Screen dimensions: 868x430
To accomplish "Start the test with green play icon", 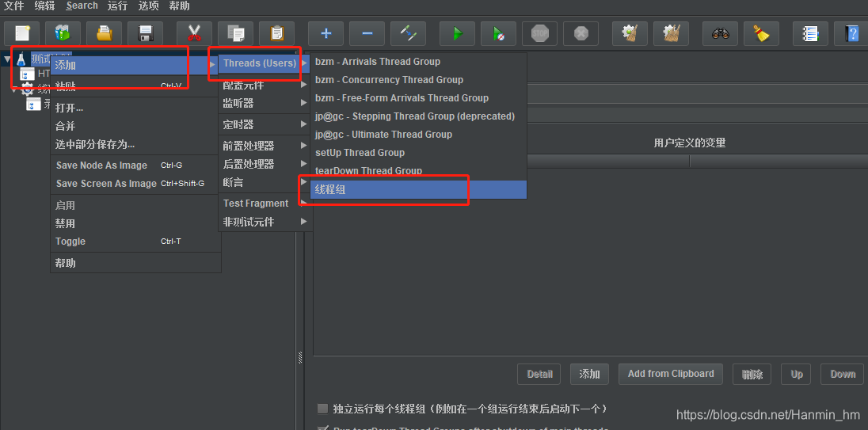I will pos(457,34).
